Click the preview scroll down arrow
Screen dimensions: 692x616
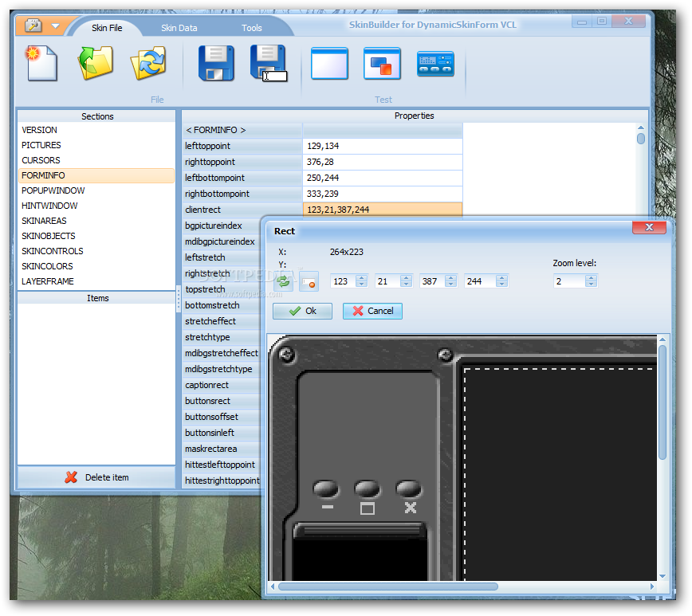coord(662,576)
